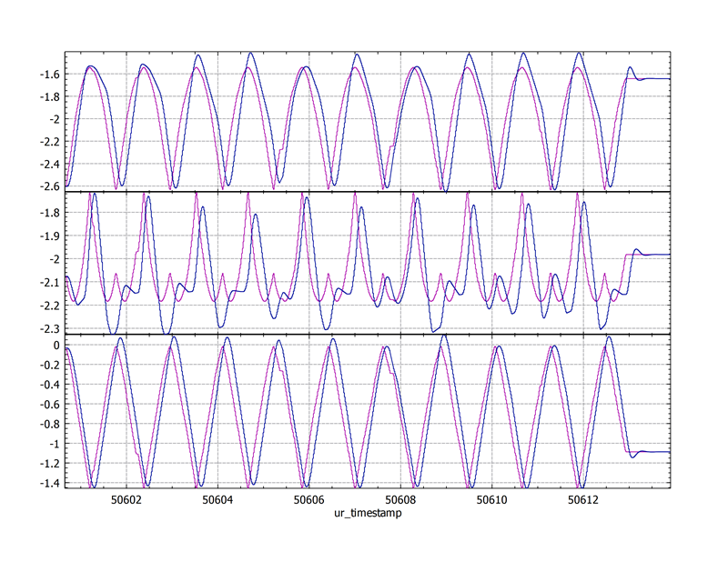Select the 50604 x-axis tick label
This screenshot has height=562, width=728.
click(x=217, y=500)
